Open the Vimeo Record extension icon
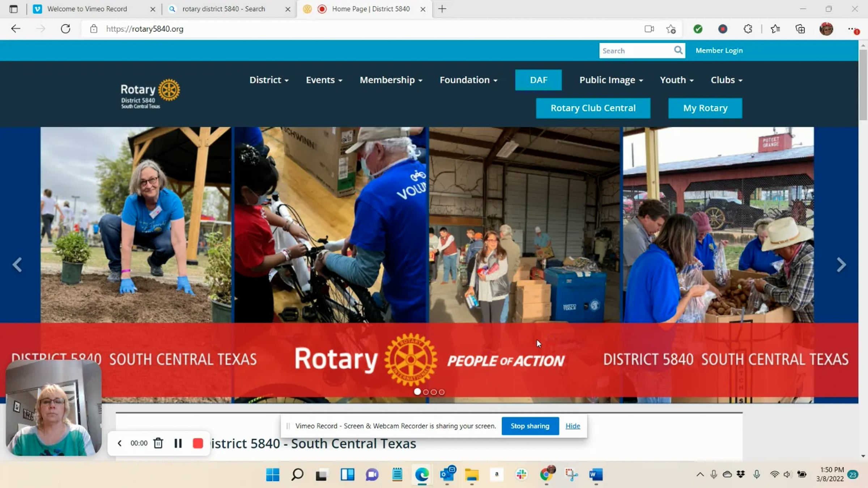Screen dimensions: 868x488 pos(723,29)
